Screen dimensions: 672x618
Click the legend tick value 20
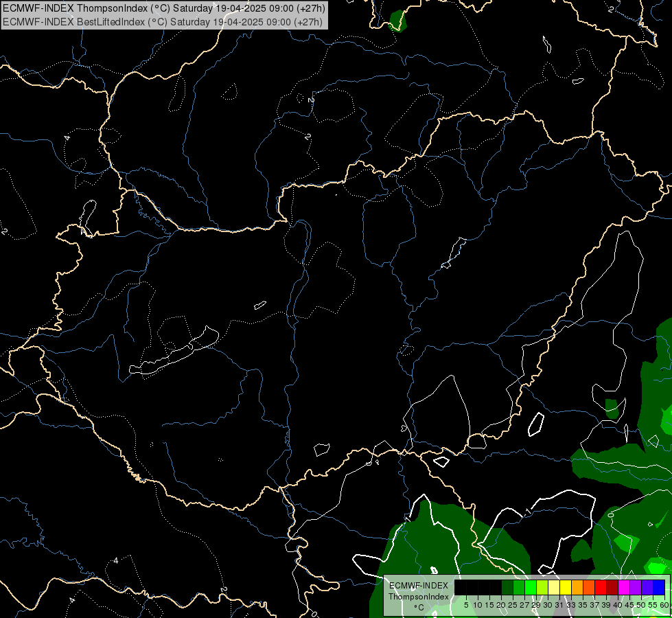tap(501, 605)
